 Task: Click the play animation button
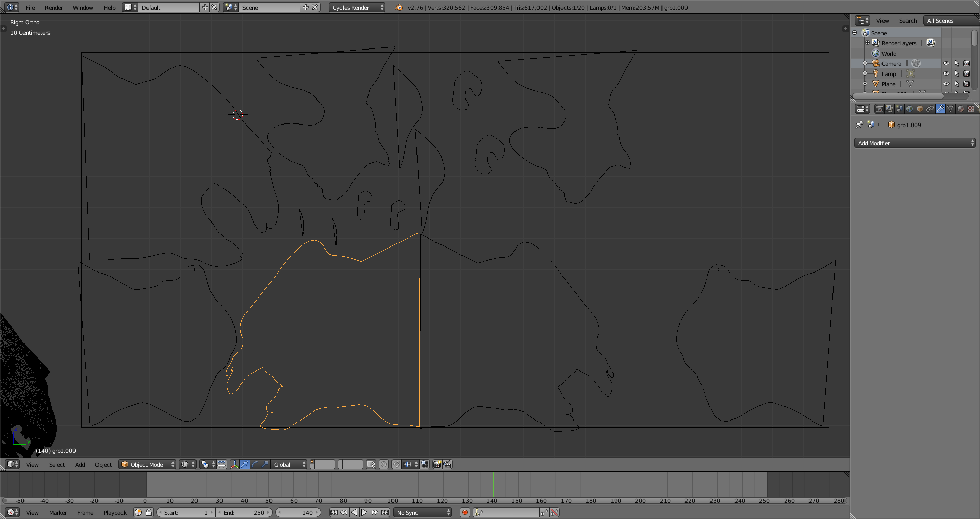pyautogui.click(x=364, y=512)
